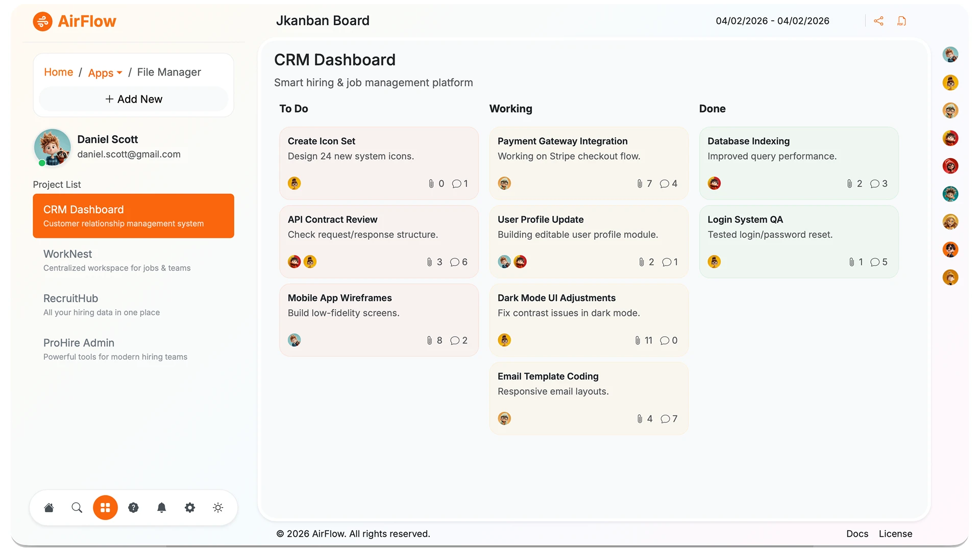Open the Create Icon Set card title
The image size is (980, 551).
pos(321,141)
